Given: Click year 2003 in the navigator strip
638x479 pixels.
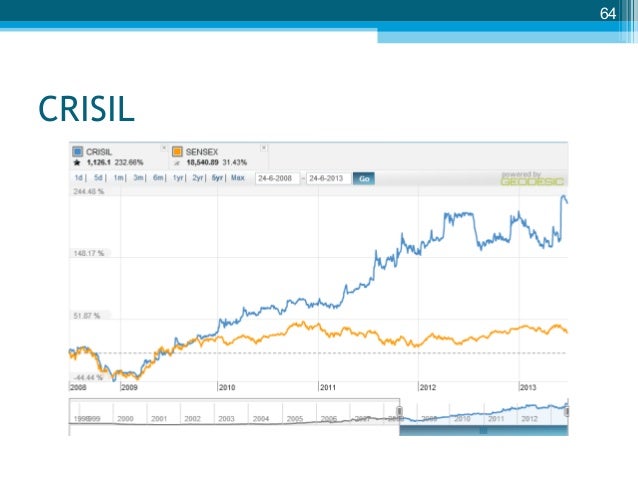Looking at the screenshot, I should pyautogui.click(x=226, y=419).
